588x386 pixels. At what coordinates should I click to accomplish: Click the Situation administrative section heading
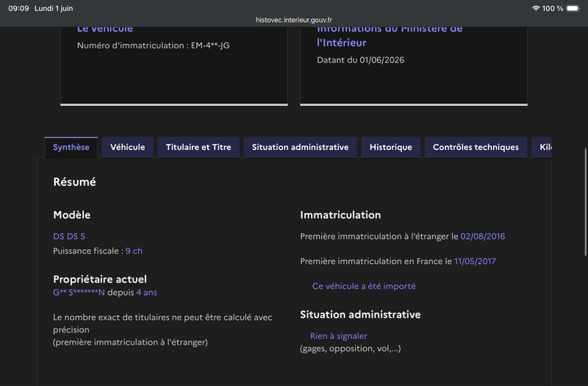[360, 315]
